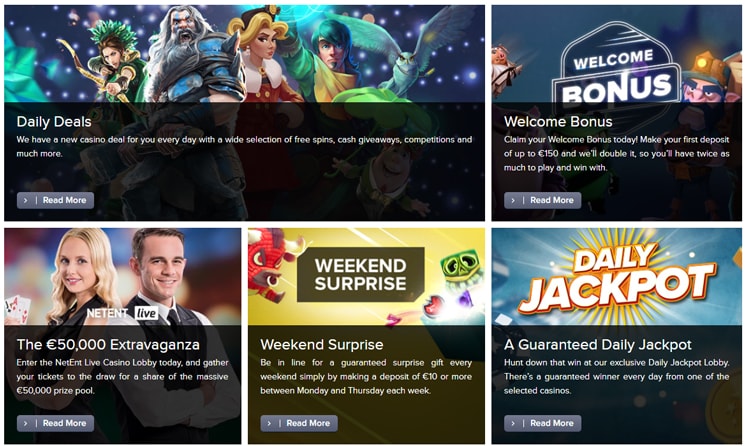Click Read More under Daily Deals

55,200
